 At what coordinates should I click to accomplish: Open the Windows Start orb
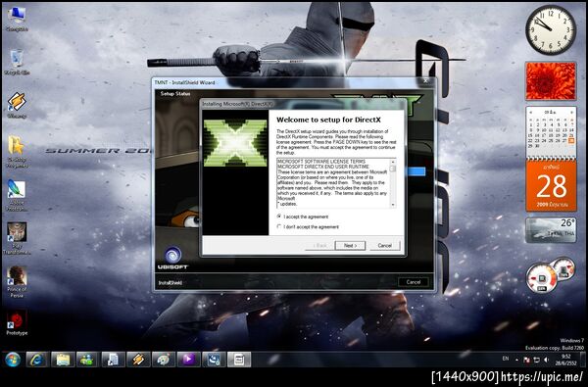click(13, 360)
